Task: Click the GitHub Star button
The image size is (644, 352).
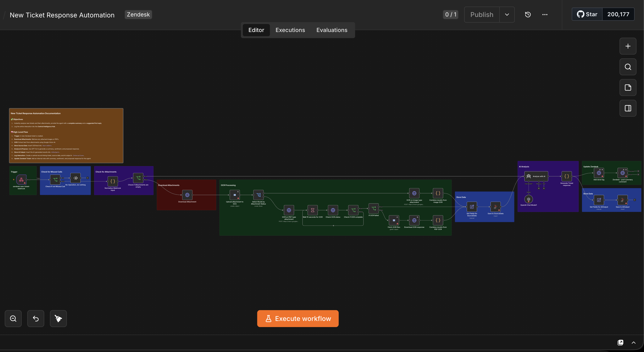Action: [x=587, y=14]
